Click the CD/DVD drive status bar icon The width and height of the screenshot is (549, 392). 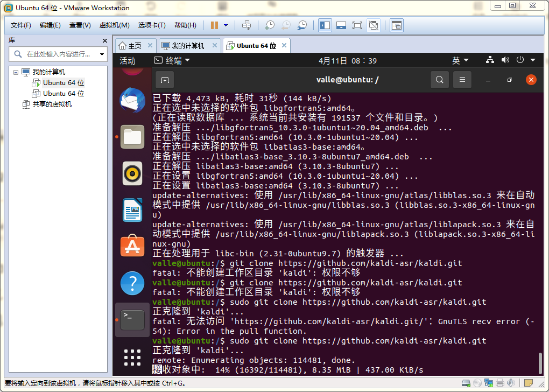pyautogui.click(x=477, y=383)
